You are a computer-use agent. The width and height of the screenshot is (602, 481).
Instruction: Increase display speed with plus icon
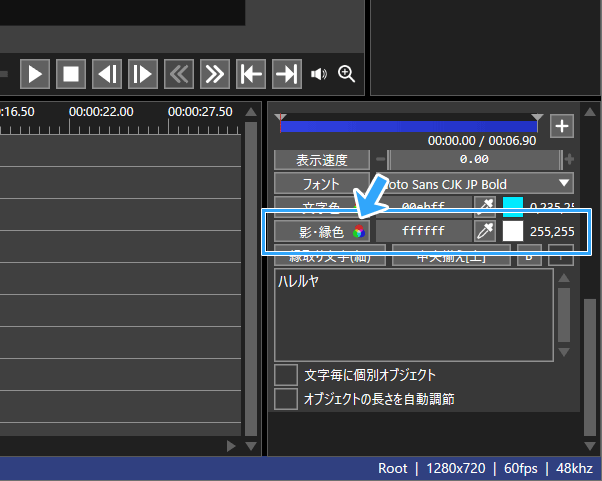(x=569, y=159)
